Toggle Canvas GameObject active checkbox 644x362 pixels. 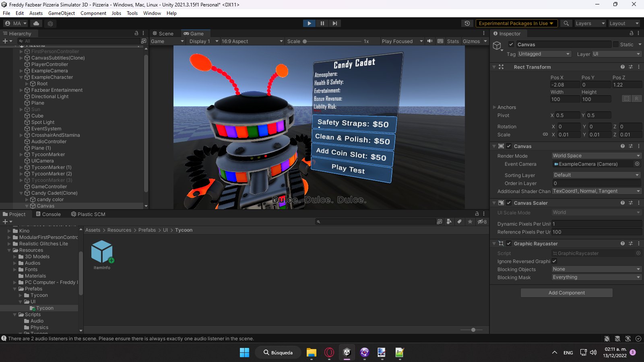pyautogui.click(x=511, y=44)
